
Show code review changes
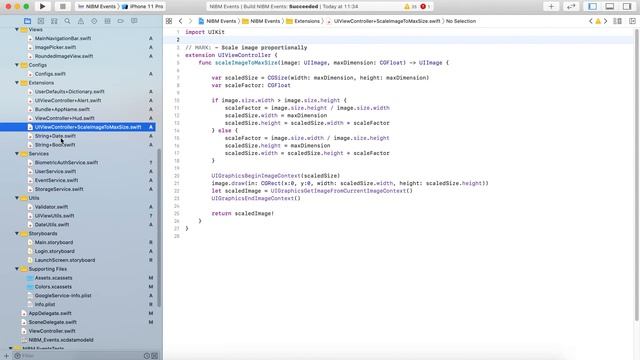coord(571,6)
